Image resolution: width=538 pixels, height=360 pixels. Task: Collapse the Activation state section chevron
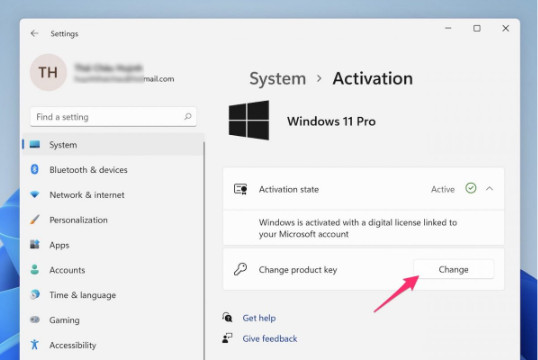pyautogui.click(x=490, y=188)
